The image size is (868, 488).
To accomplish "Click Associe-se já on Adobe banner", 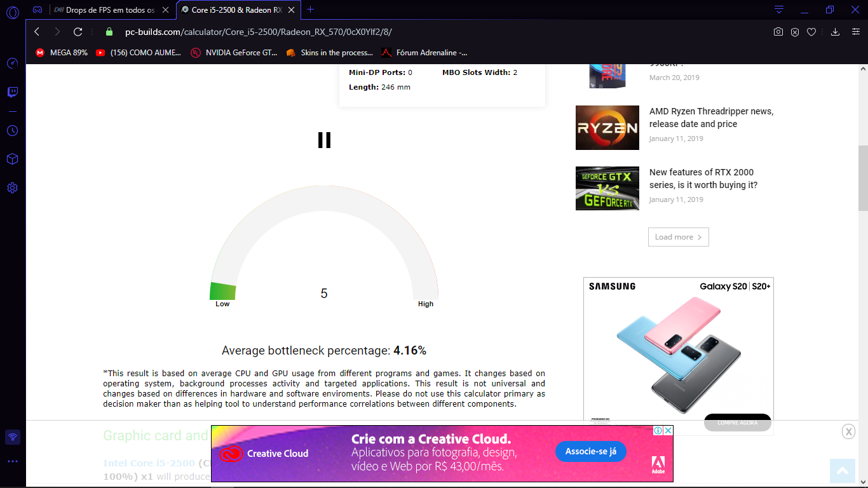I will pos(591,452).
